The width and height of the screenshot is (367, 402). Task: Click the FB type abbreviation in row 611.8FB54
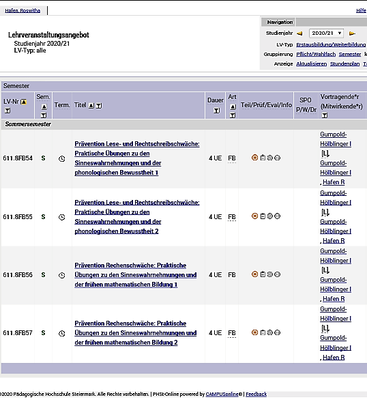point(232,158)
